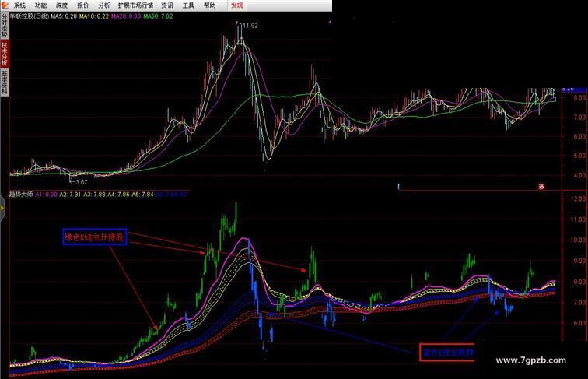Click the 华联控股(日线) chart title
The height and width of the screenshot is (379, 588).
coord(30,16)
